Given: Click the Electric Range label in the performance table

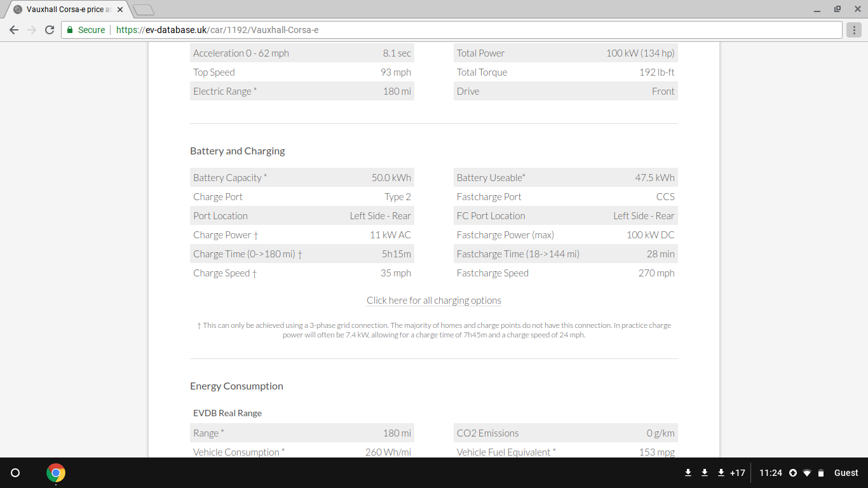Looking at the screenshot, I should click(x=225, y=91).
